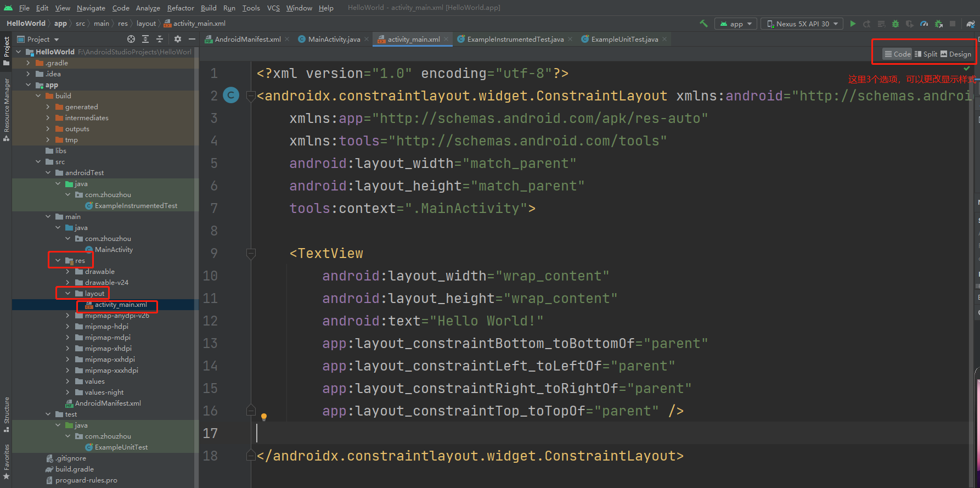The height and width of the screenshot is (488, 980).
Task: Open the File menu
Action: (x=24, y=8)
